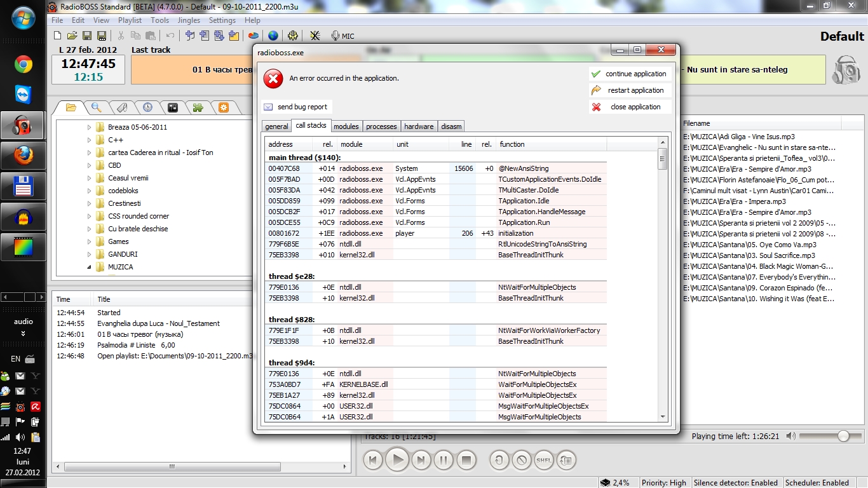Expand the 'codebloks' folder node

click(x=90, y=191)
